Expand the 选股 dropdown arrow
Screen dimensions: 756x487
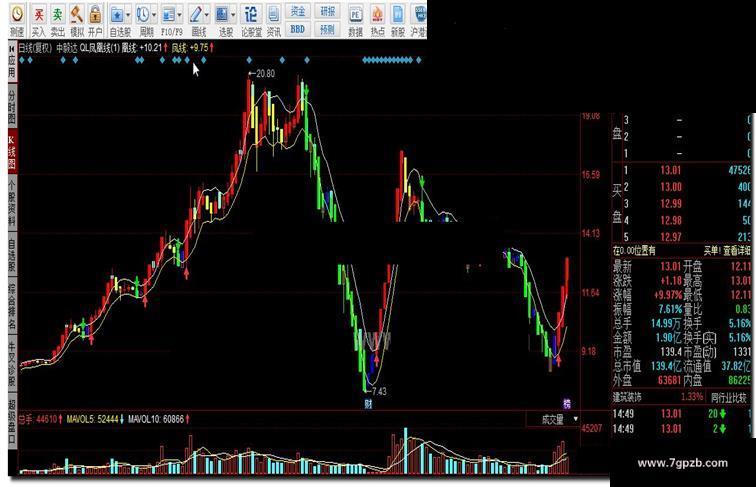tap(233, 15)
